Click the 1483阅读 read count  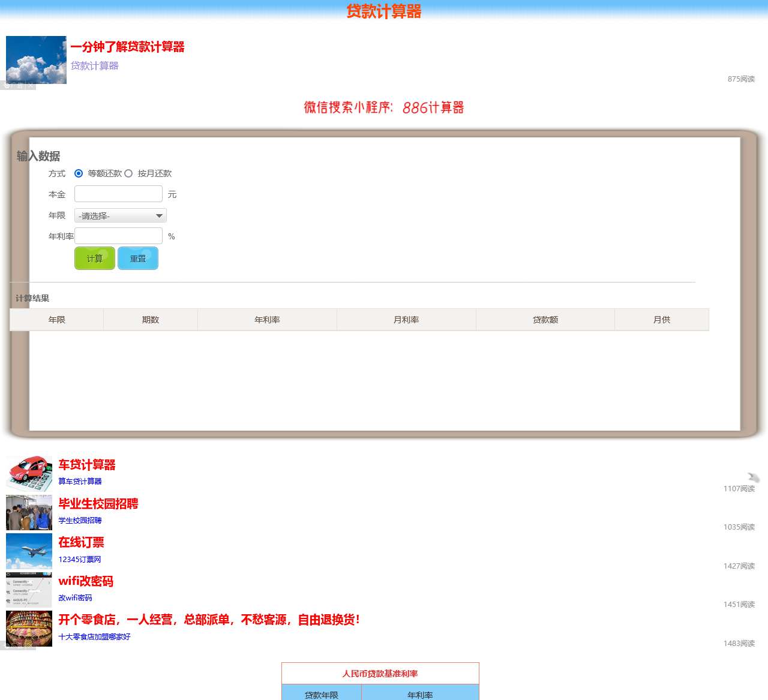click(x=739, y=643)
